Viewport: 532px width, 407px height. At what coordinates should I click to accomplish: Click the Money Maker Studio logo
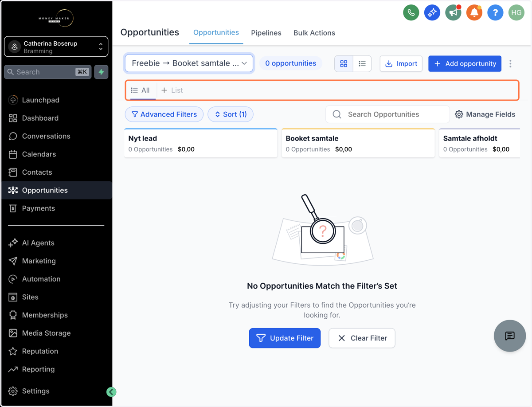56,19
